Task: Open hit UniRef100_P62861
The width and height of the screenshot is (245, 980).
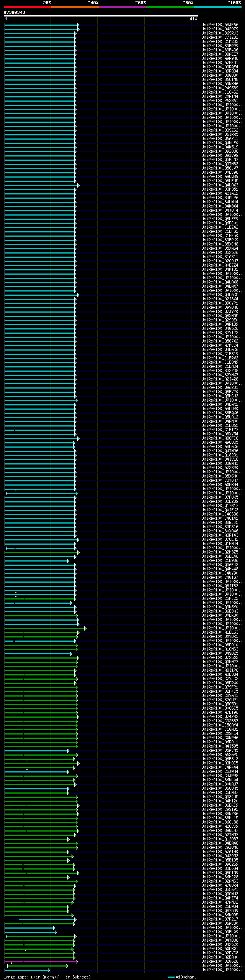Action: click(220, 100)
